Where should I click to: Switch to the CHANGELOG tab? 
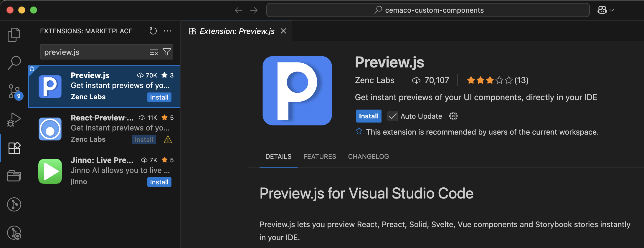click(x=368, y=156)
